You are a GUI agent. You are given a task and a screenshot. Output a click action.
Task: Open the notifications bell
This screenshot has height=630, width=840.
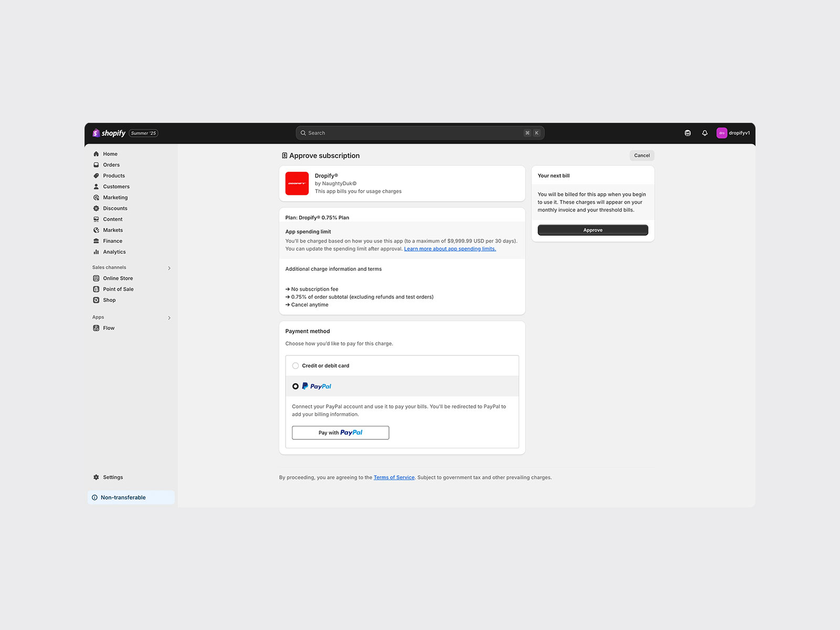[705, 133]
